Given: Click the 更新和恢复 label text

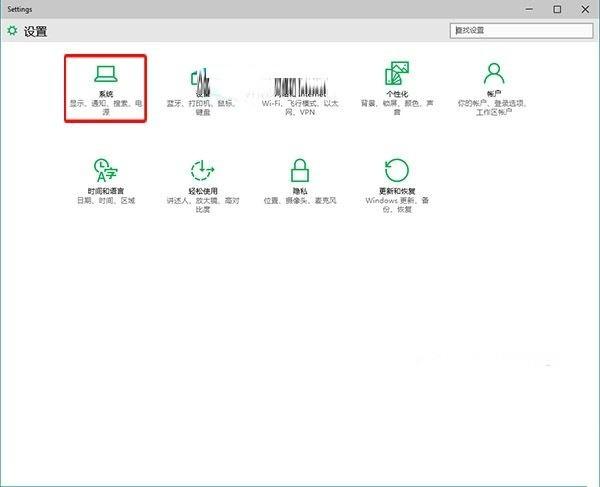Looking at the screenshot, I should (x=397, y=191).
